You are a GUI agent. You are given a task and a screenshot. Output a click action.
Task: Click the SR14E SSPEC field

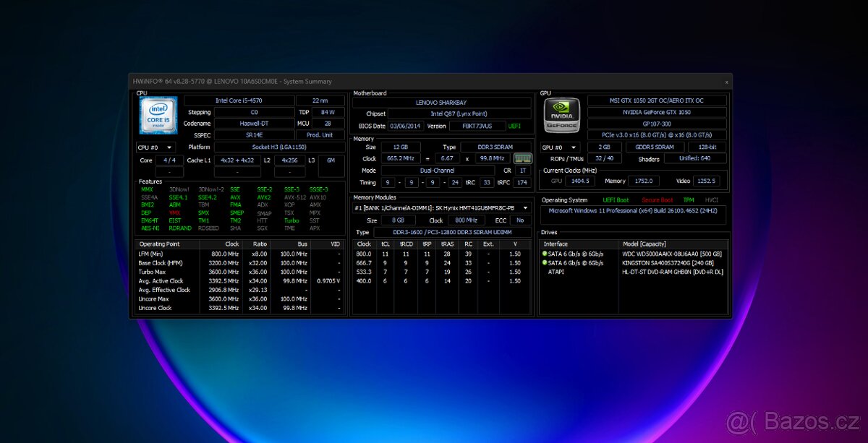point(254,135)
